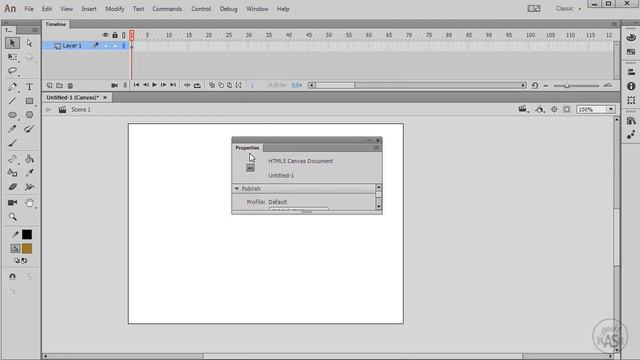Select the Paint Brush tool
The image size is (640, 360).
[x=29, y=129]
